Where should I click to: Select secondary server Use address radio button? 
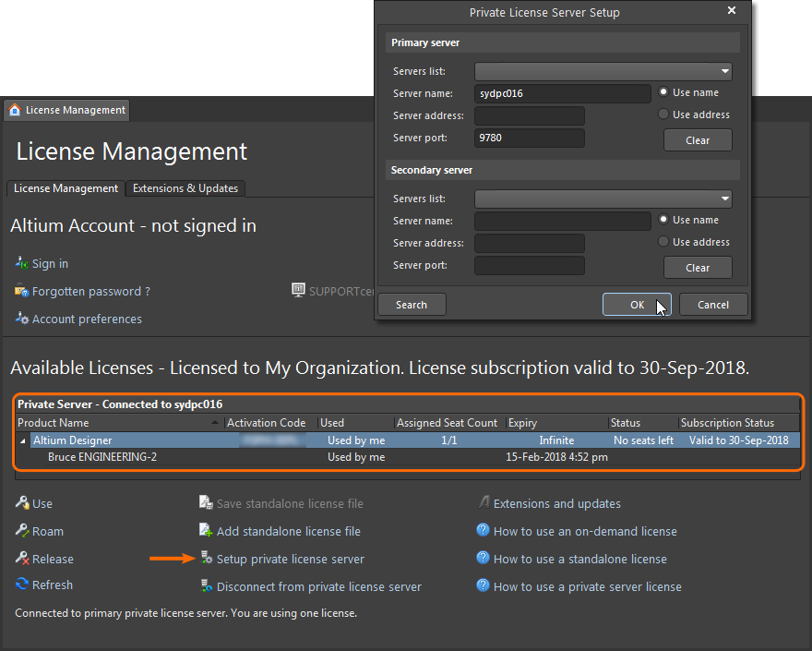[663, 242]
